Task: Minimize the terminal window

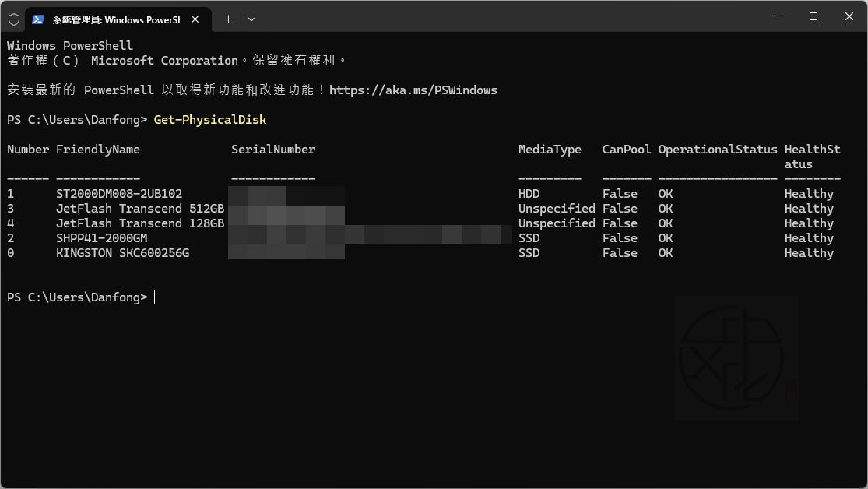Action: pos(778,16)
